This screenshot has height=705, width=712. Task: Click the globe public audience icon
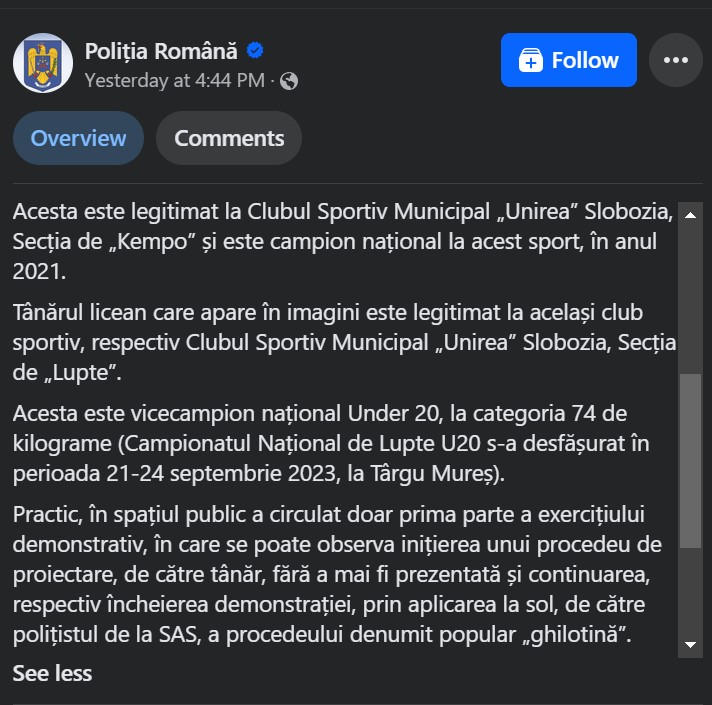point(289,81)
